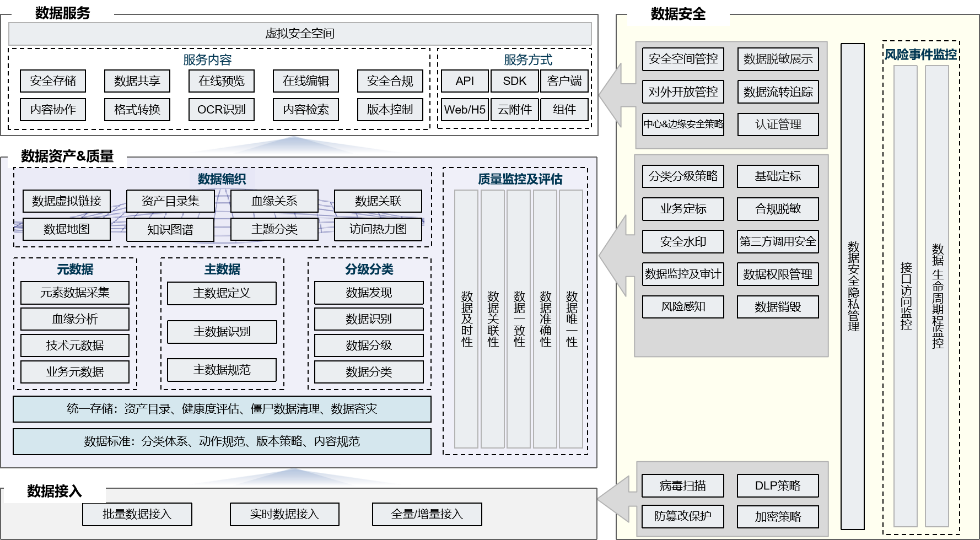
Task: Click the up arrow above the 数据接入 section
Action: [294, 478]
